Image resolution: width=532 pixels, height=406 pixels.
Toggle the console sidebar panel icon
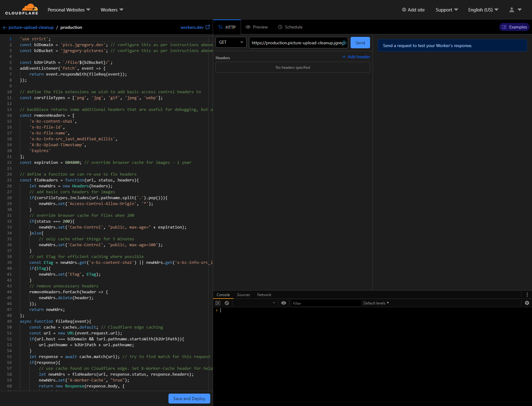pos(218,303)
